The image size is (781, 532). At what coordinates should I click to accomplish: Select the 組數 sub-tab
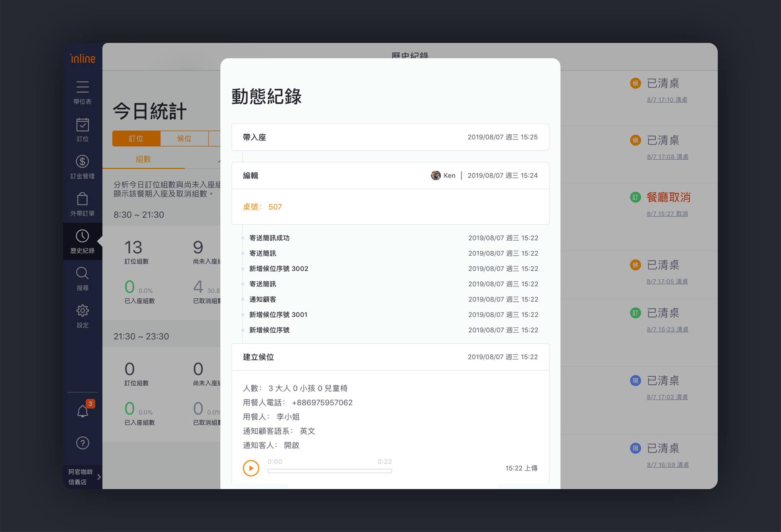click(143, 159)
